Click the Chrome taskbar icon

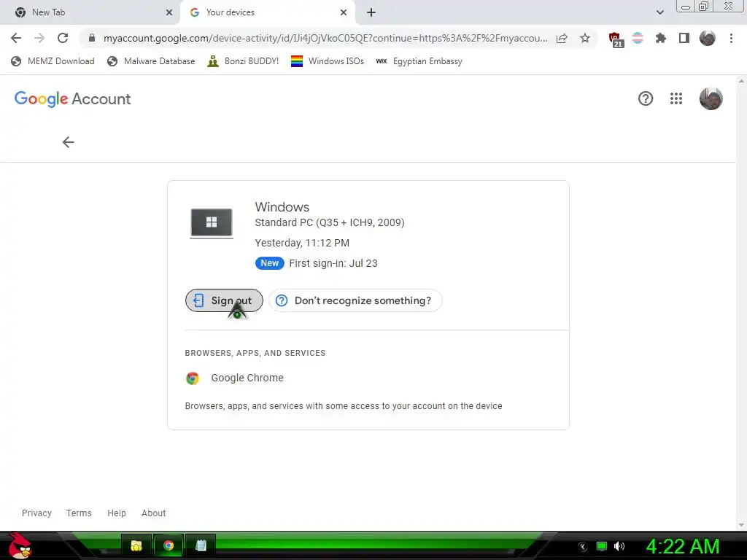[x=169, y=545]
